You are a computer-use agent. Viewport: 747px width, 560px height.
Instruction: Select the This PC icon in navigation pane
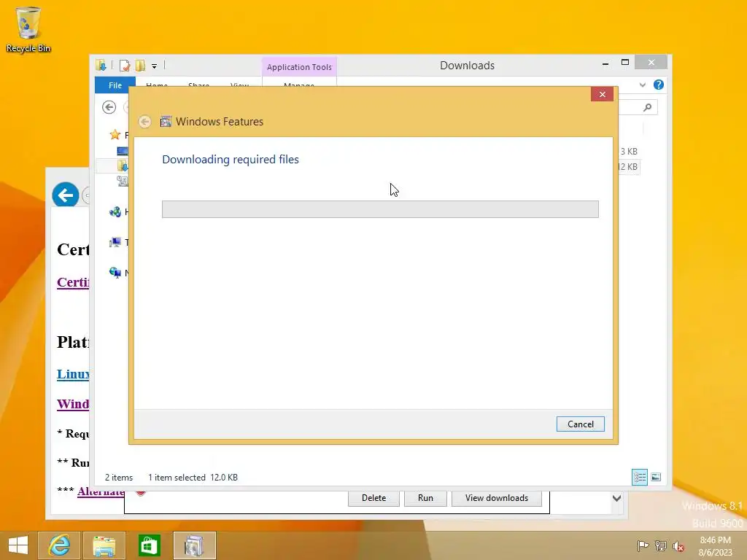point(115,242)
